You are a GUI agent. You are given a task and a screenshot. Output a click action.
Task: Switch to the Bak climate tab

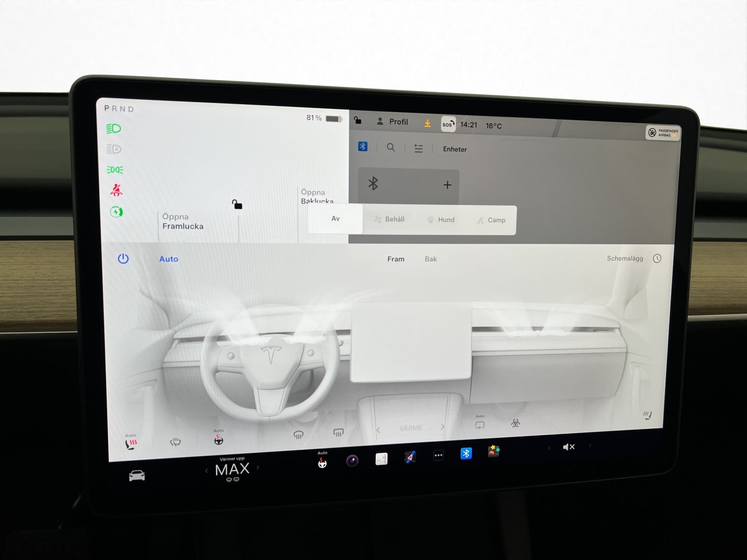pyautogui.click(x=430, y=259)
